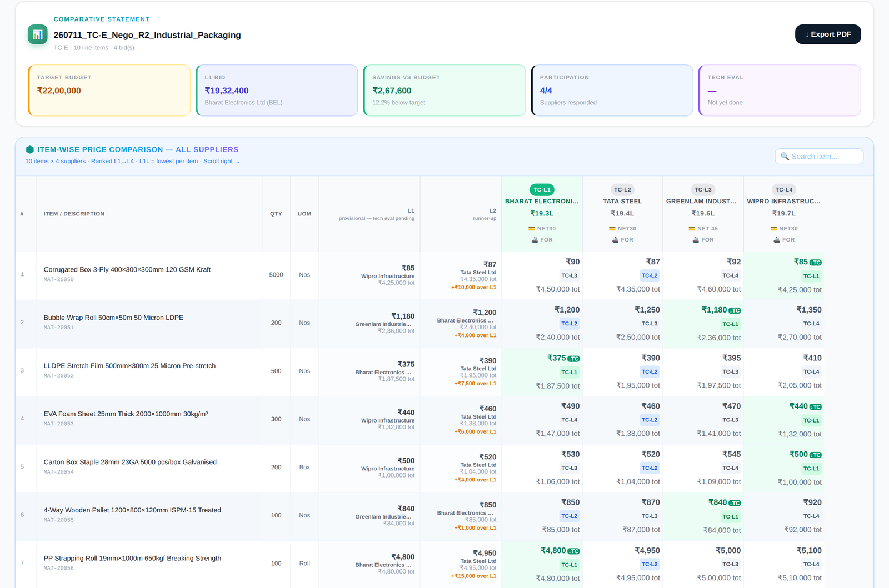Click the green comparative statement chart icon
The image size is (889, 588).
[37, 34]
